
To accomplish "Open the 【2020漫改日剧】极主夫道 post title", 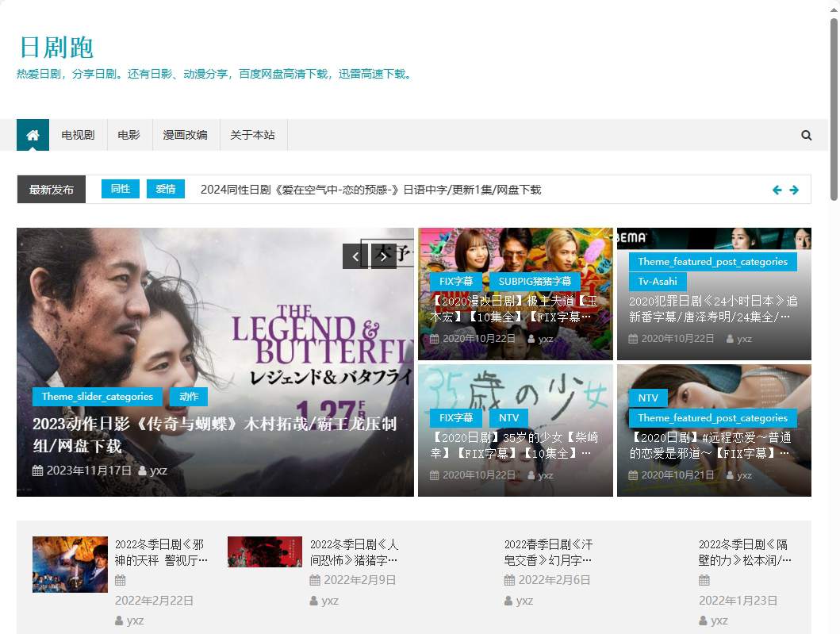I will coord(514,309).
